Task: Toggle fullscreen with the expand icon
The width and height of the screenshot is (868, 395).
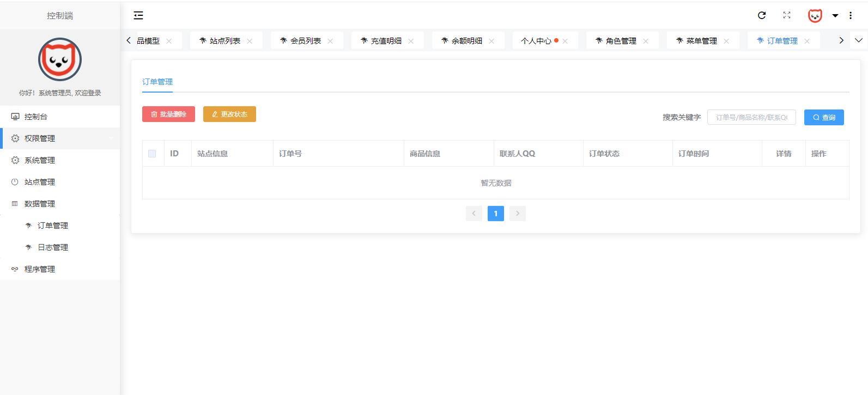Action: 786,15
